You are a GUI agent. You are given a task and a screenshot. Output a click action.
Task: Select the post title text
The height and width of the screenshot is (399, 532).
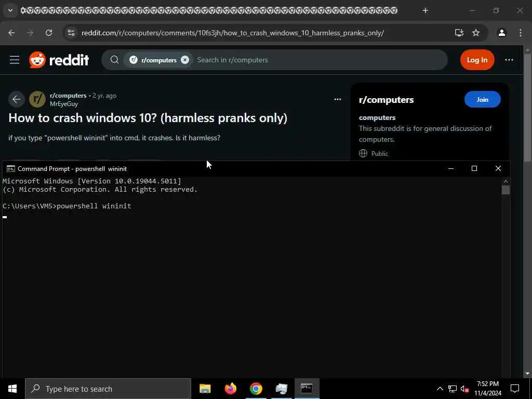click(148, 118)
